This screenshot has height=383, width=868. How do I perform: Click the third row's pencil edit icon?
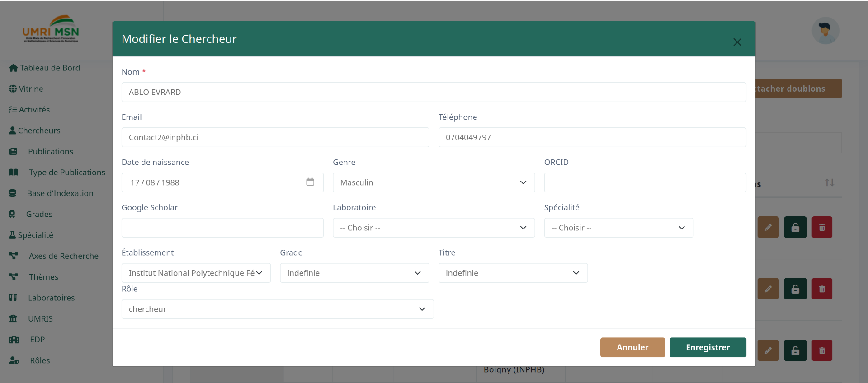coord(768,350)
